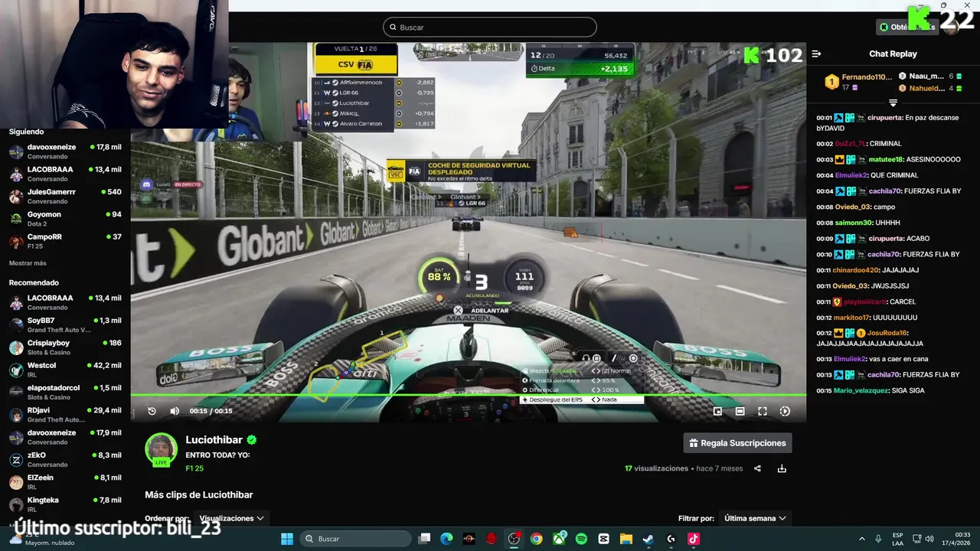This screenshot has width=980, height=551.
Task: Open playback speed settings icon
Action: point(785,411)
